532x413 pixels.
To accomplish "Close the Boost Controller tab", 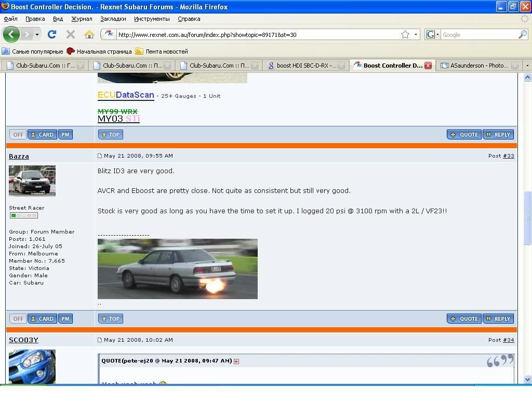I will tap(428, 66).
